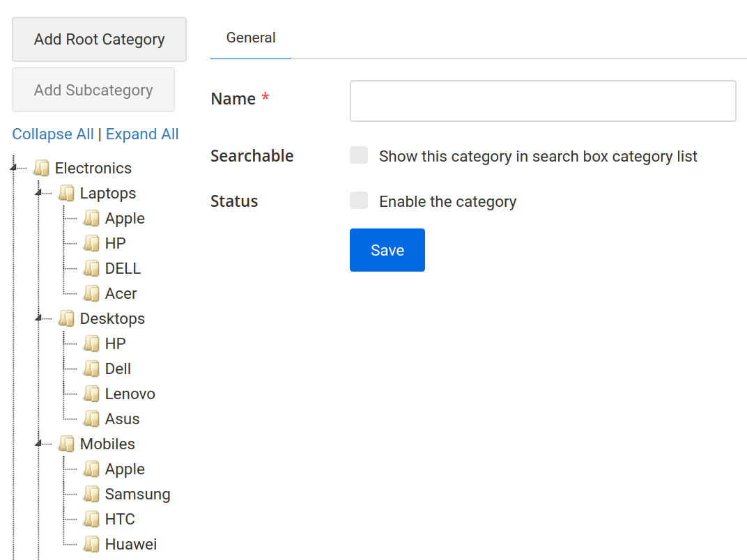The image size is (747, 560).
Task: Click the Mobiles folder icon
Action: point(66,443)
